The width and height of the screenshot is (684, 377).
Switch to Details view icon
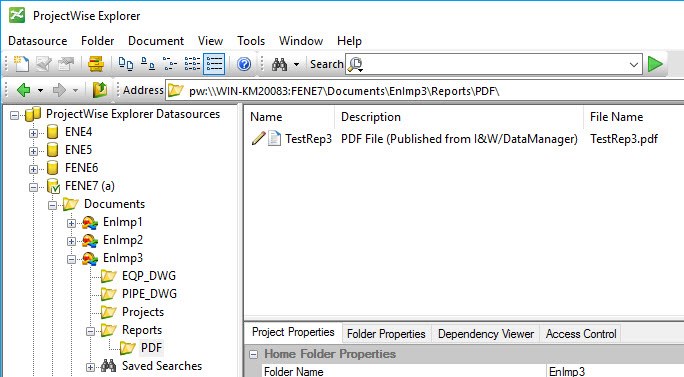point(192,64)
